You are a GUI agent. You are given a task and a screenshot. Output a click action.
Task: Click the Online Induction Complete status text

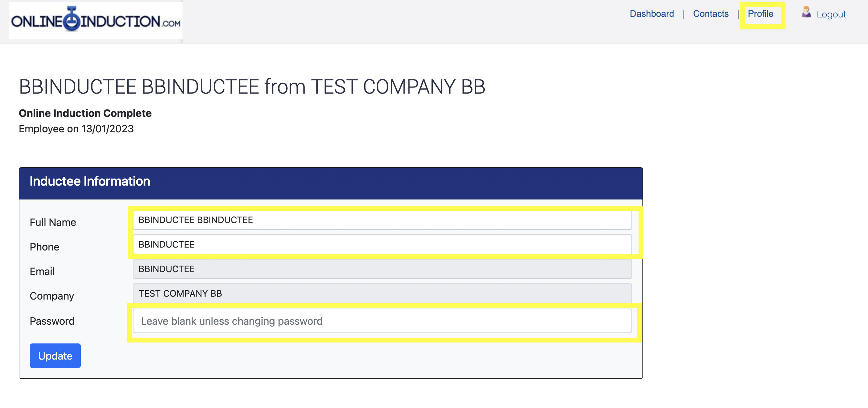(85, 113)
